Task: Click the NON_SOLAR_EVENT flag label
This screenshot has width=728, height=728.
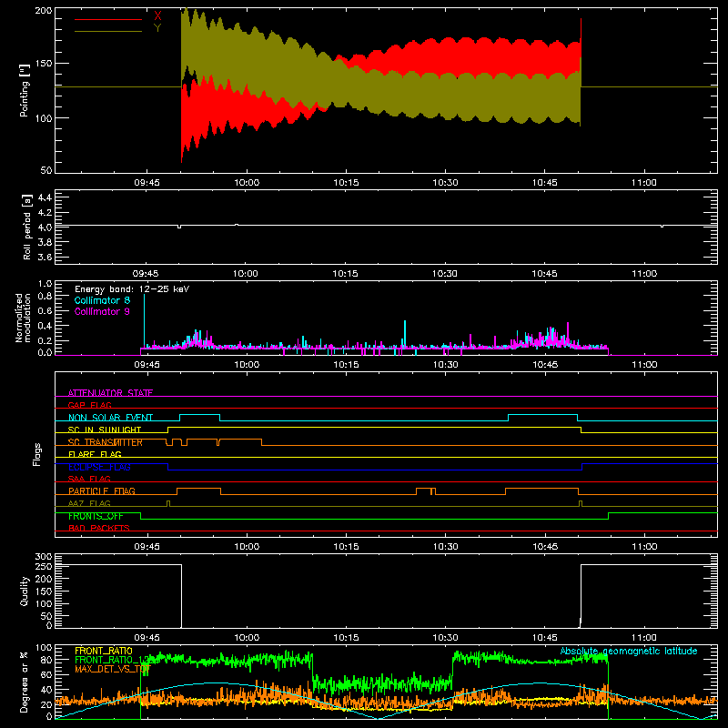Action: pos(110,418)
